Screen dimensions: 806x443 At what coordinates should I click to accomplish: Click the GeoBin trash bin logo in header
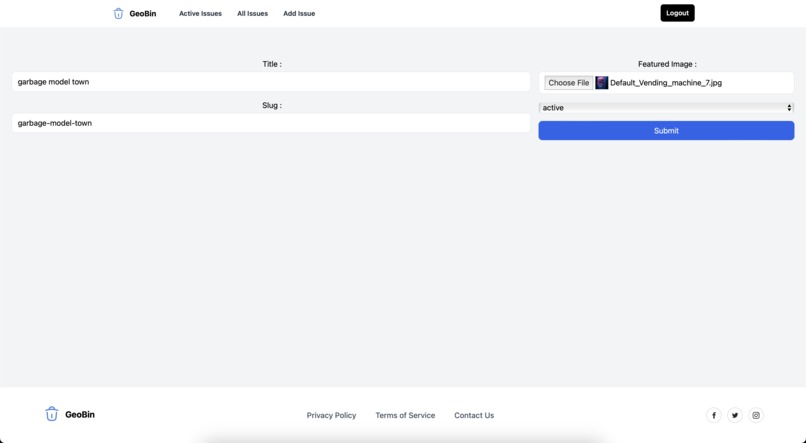coord(118,13)
